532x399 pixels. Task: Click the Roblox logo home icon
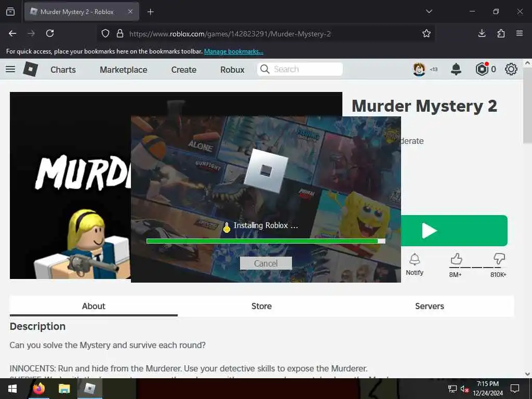tap(30, 69)
